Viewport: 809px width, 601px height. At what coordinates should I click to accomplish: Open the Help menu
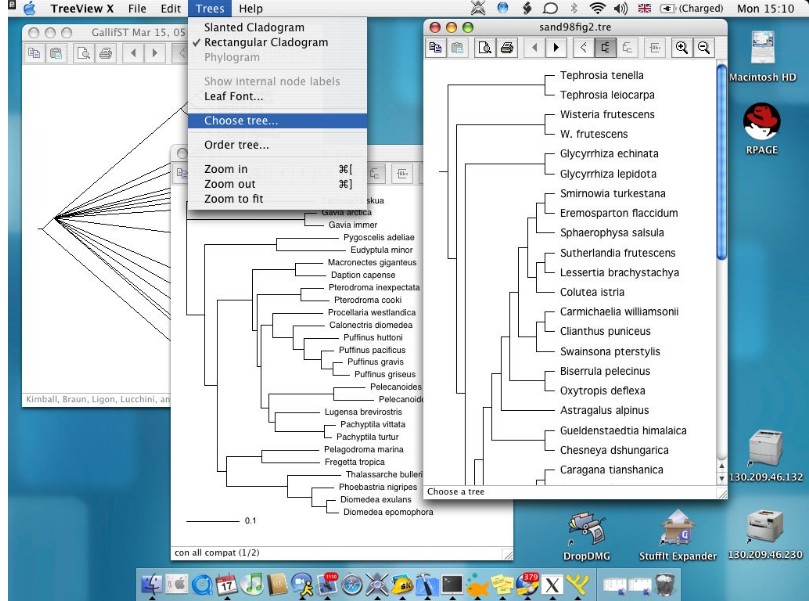coord(251,8)
